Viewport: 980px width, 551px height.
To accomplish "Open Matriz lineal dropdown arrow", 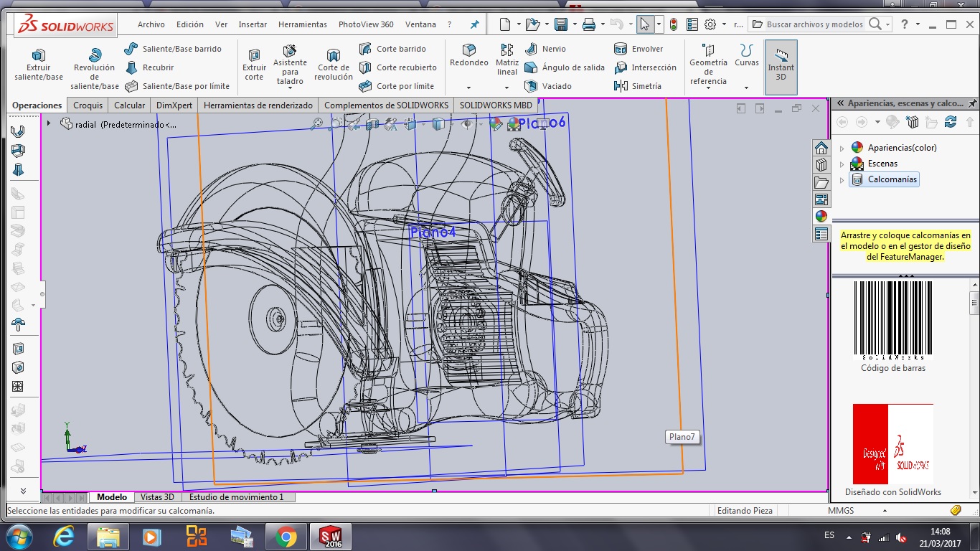I will point(507,88).
